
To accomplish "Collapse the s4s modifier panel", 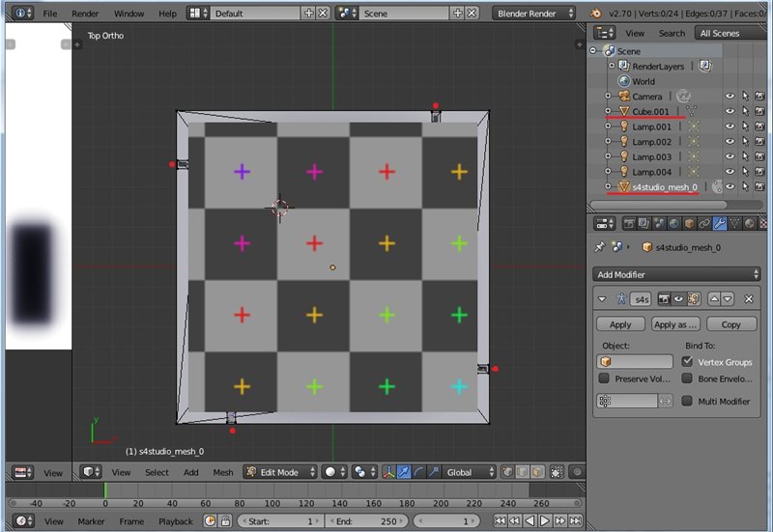I will pyautogui.click(x=601, y=299).
